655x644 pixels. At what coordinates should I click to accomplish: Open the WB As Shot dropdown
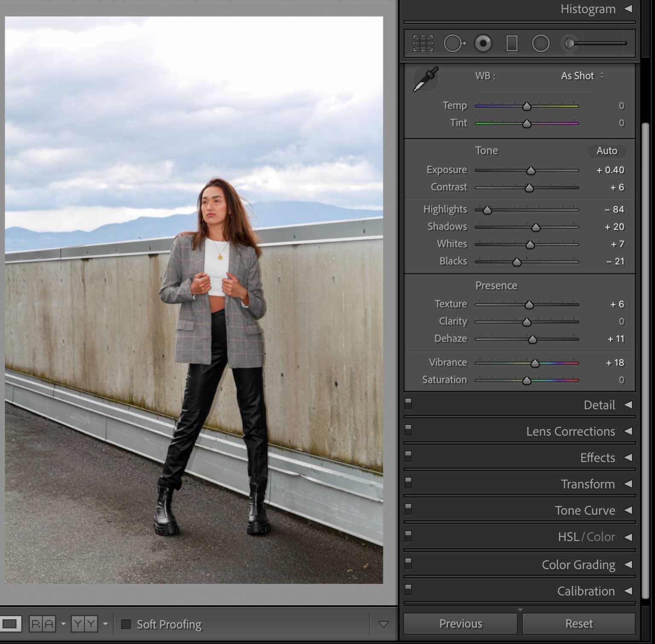coord(581,76)
